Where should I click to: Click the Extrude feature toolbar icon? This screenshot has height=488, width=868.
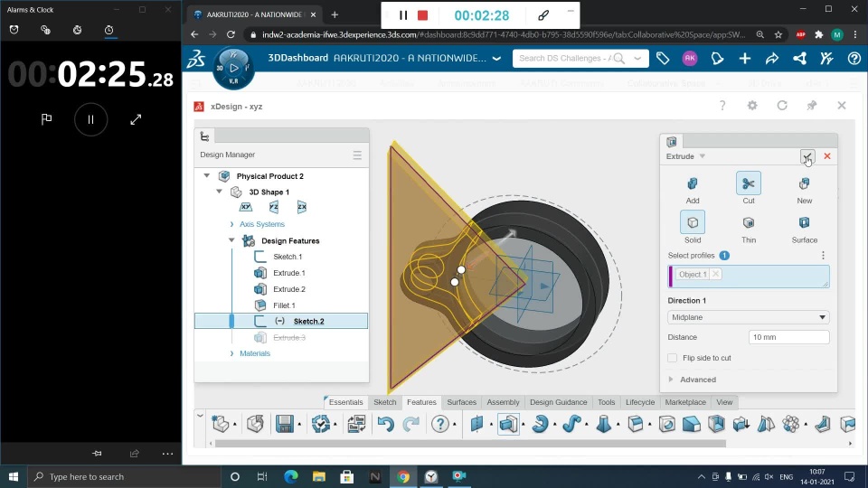(x=508, y=425)
